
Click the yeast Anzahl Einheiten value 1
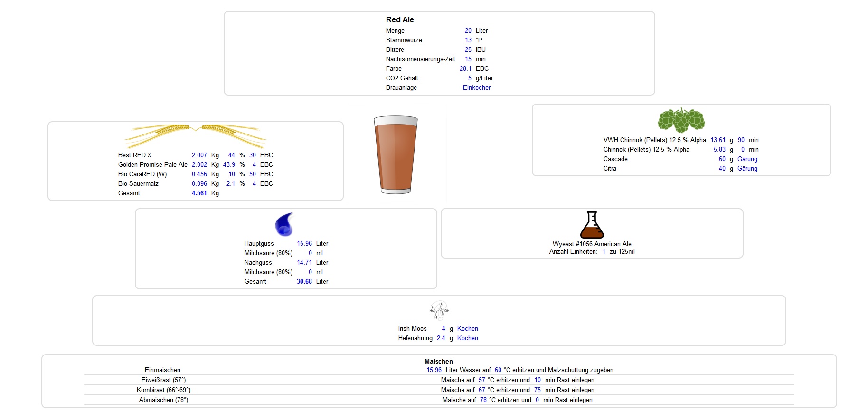(604, 252)
